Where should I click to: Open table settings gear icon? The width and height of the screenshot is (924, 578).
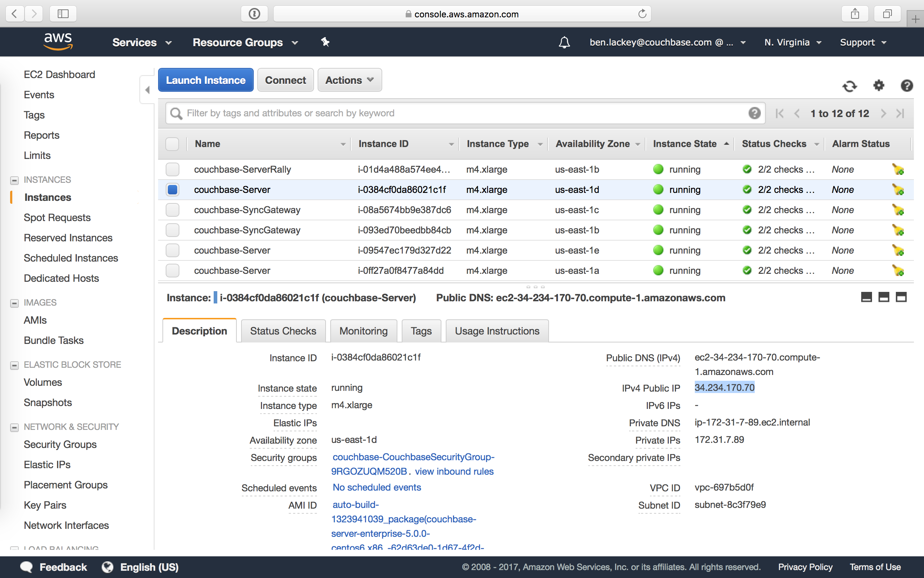pyautogui.click(x=879, y=85)
